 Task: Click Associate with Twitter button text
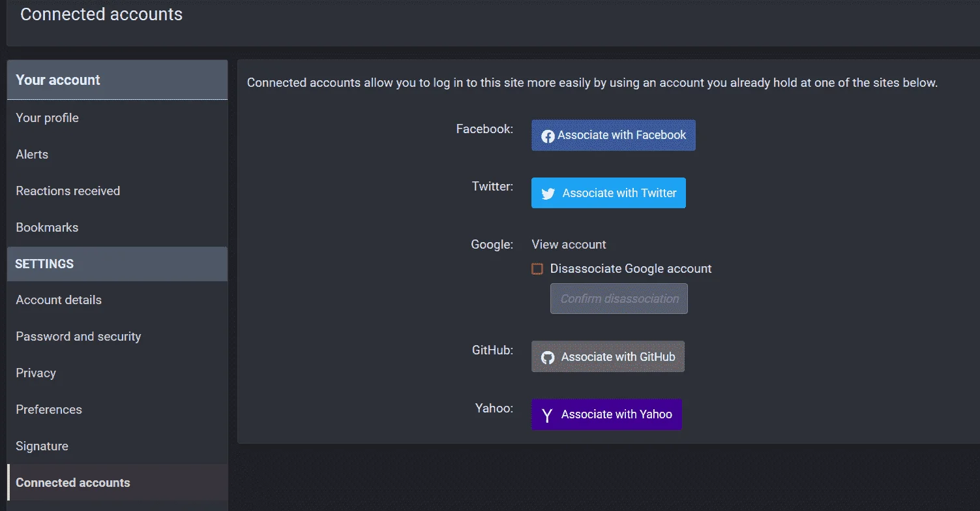coord(619,193)
